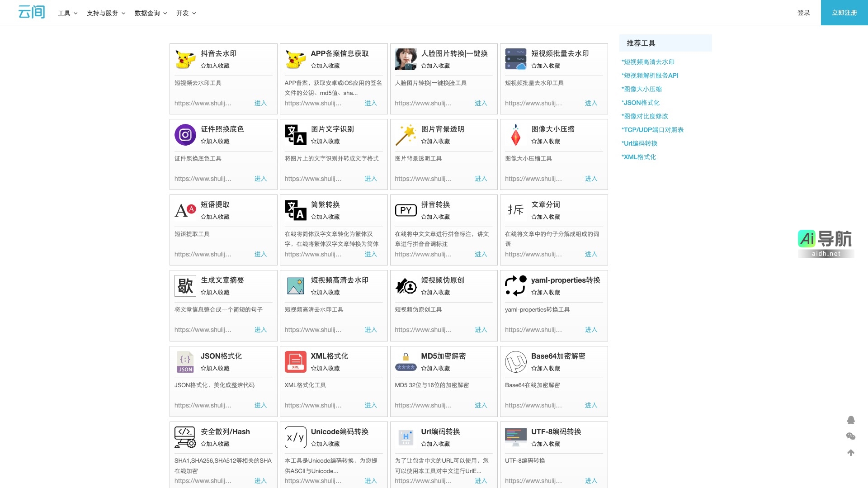Click the red XML icon for XML格式化
The height and width of the screenshot is (488, 868).
295,362
